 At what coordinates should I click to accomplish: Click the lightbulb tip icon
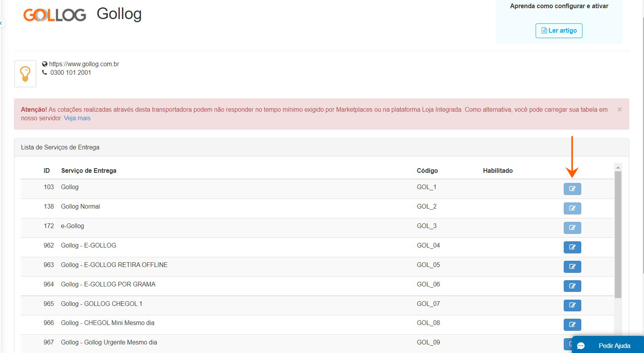pos(25,74)
